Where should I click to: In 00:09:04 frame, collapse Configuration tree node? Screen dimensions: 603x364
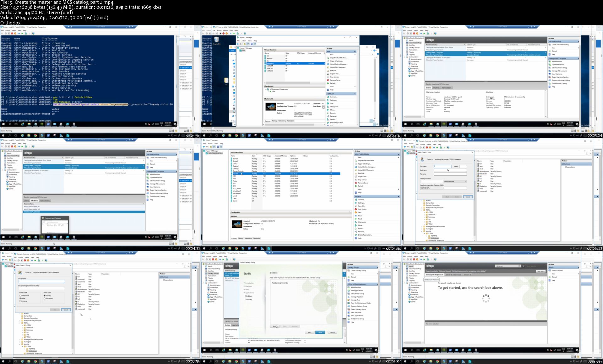tap(204, 283)
